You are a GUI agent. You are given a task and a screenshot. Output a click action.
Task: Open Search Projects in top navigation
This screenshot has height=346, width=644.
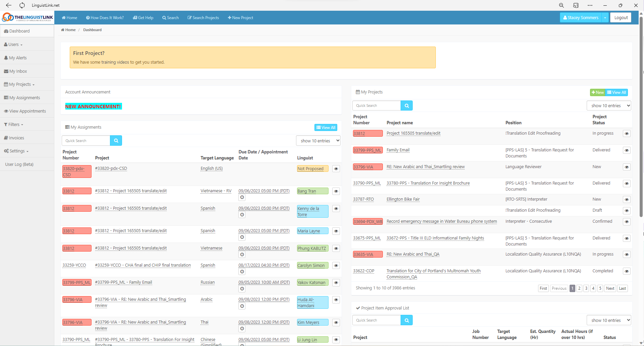(x=203, y=18)
